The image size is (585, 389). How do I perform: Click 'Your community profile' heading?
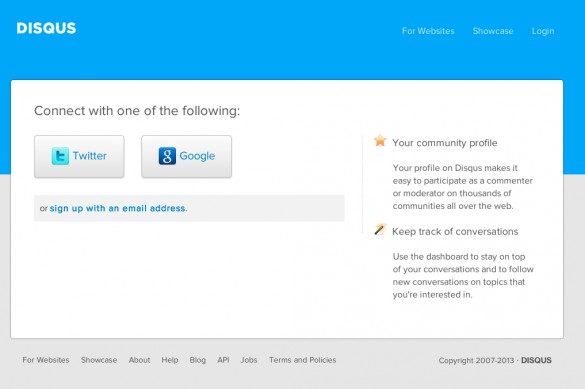[445, 143]
